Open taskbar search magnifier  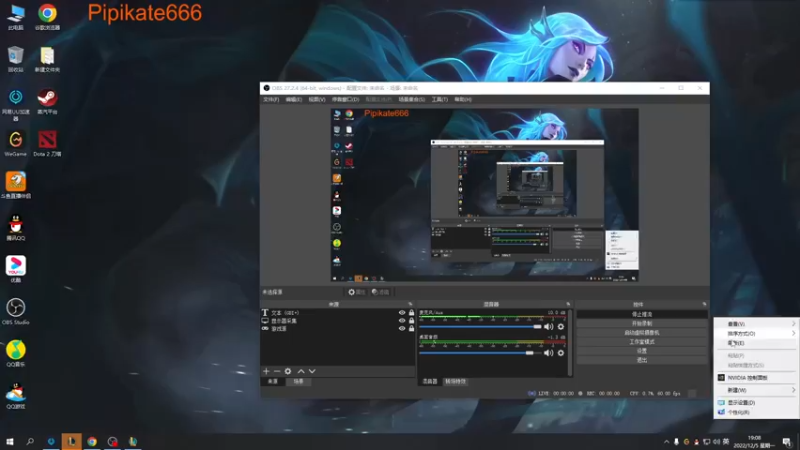[x=30, y=442]
